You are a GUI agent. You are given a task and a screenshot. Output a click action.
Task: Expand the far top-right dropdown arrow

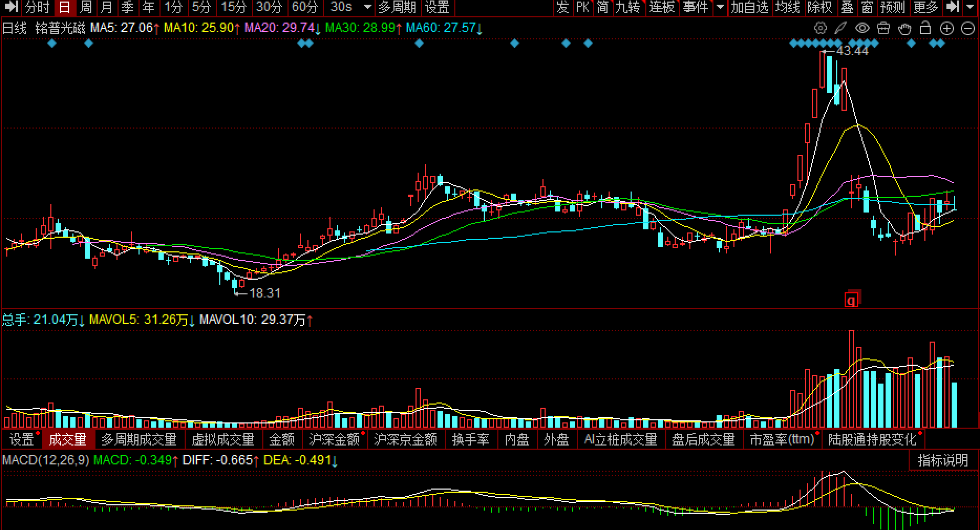click(971, 7)
